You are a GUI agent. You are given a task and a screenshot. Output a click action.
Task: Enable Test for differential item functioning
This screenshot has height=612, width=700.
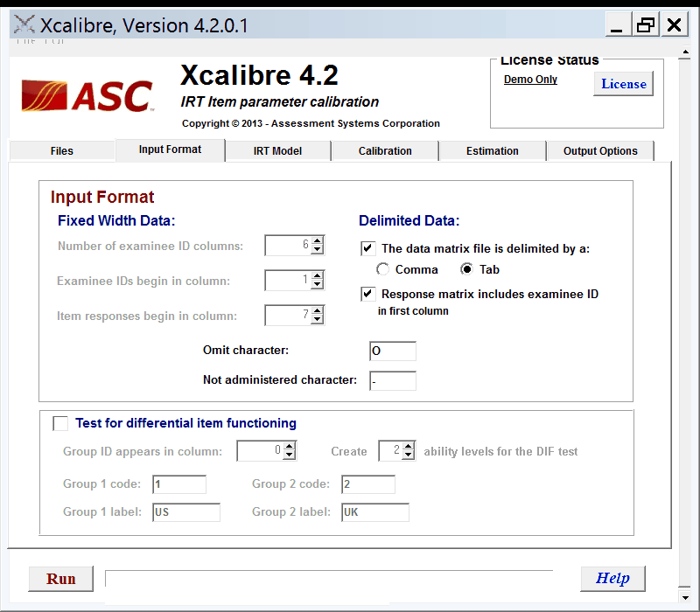pos(60,423)
